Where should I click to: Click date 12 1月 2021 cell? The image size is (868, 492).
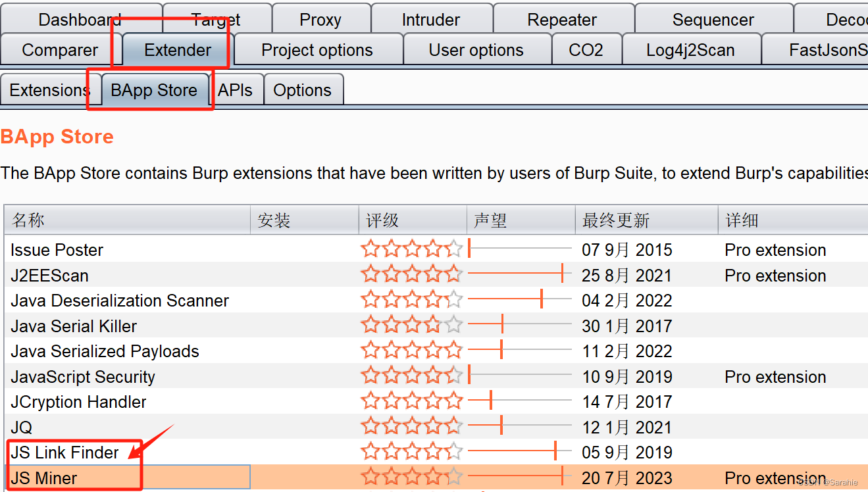click(627, 428)
